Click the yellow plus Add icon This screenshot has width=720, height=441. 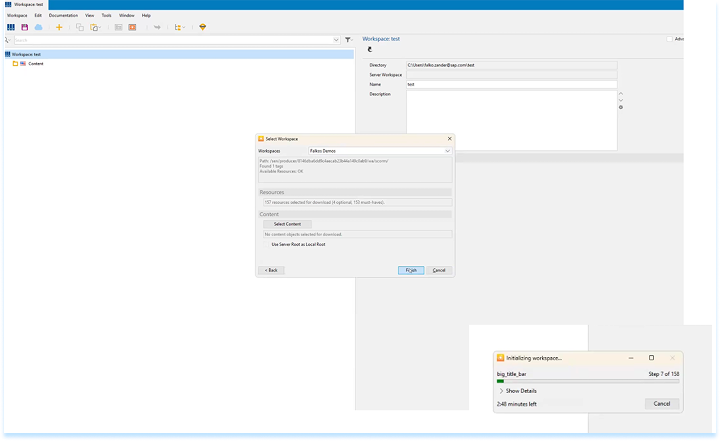pyautogui.click(x=59, y=27)
